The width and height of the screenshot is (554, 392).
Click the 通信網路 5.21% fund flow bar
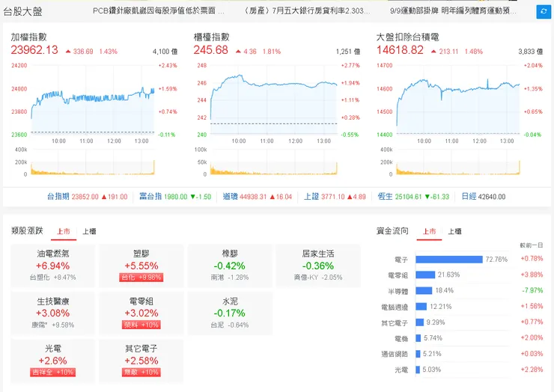(418, 354)
